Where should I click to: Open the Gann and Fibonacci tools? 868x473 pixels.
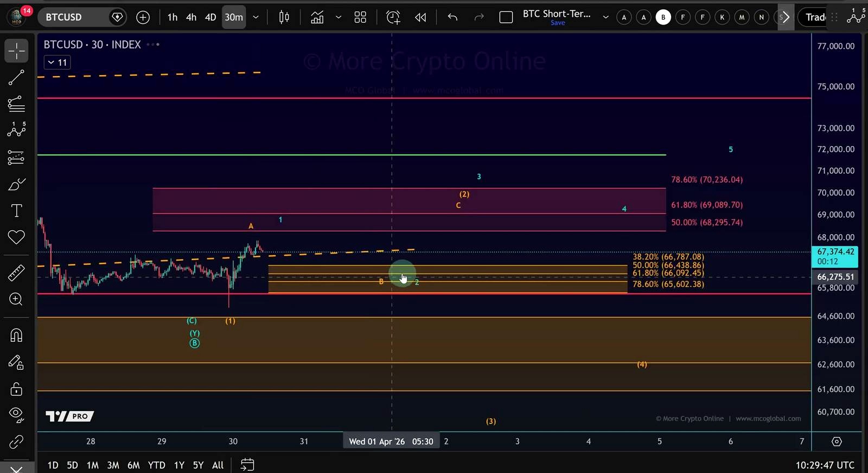tap(16, 103)
